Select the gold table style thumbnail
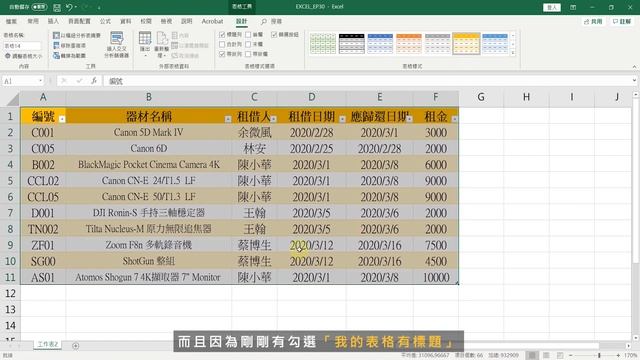Viewport: 640px width, 360px height. 466,44
